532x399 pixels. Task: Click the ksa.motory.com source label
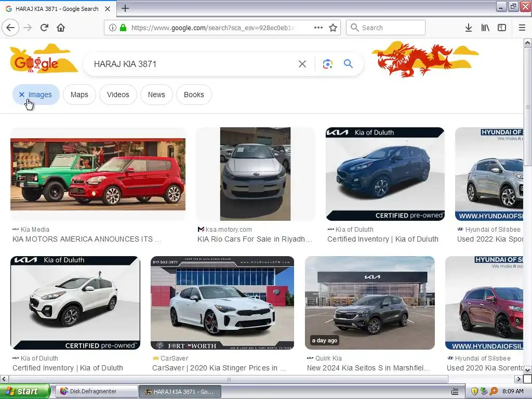pyautogui.click(x=229, y=230)
